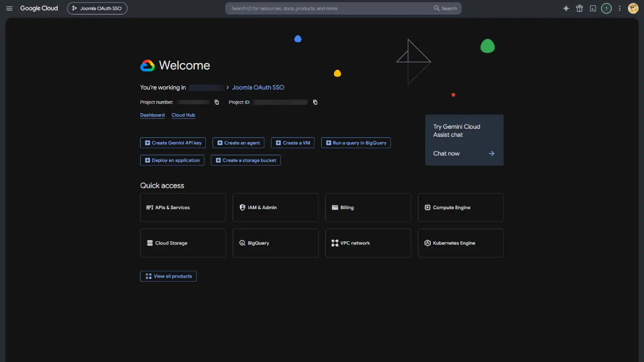Image resolution: width=644 pixels, height=362 pixels.
Task: Open the three-dot settings menu
Action: coord(620,8)
